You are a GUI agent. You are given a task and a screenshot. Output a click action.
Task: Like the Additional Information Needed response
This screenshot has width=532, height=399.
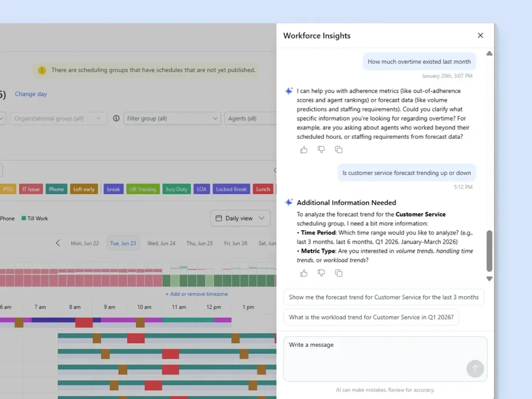pyautogui.click(x=304, y=273)
